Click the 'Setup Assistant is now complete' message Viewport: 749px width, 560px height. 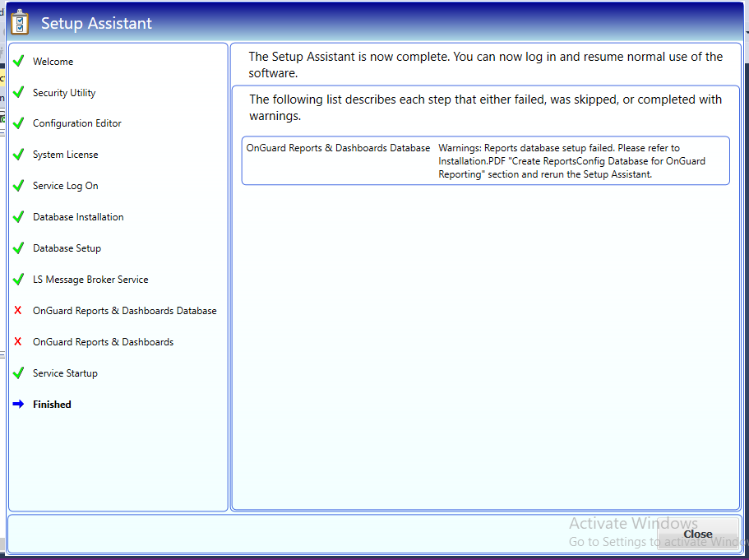pos(485,64)
